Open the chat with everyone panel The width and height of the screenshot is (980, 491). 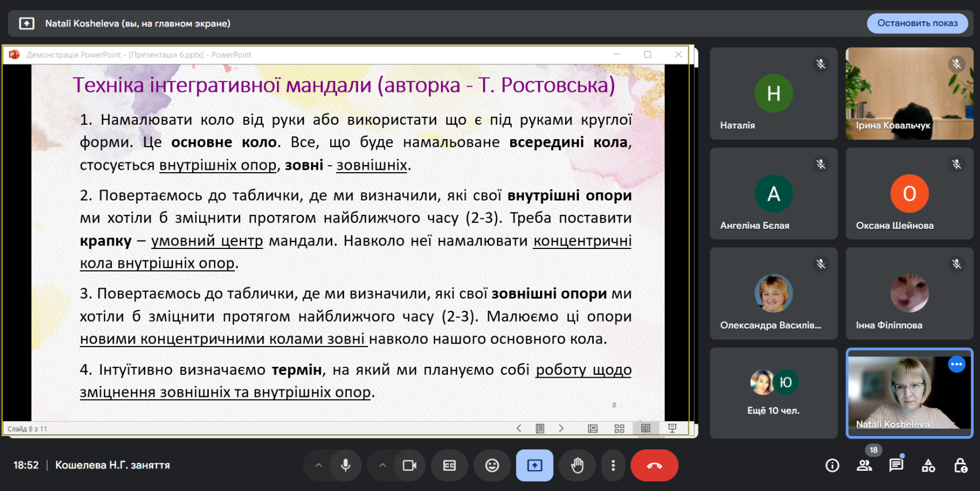coord(896,466)
